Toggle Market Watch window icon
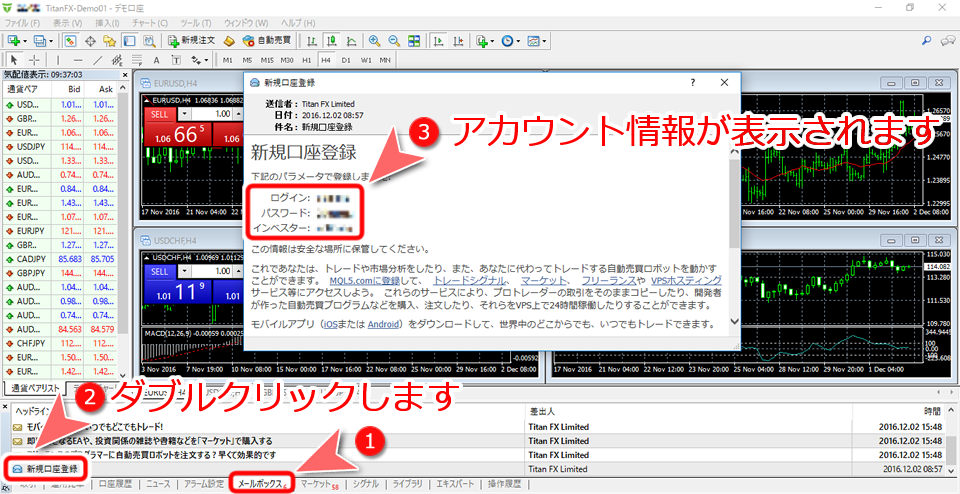The height and width of the screenshot is (494, 960). [x=70, y=41]
